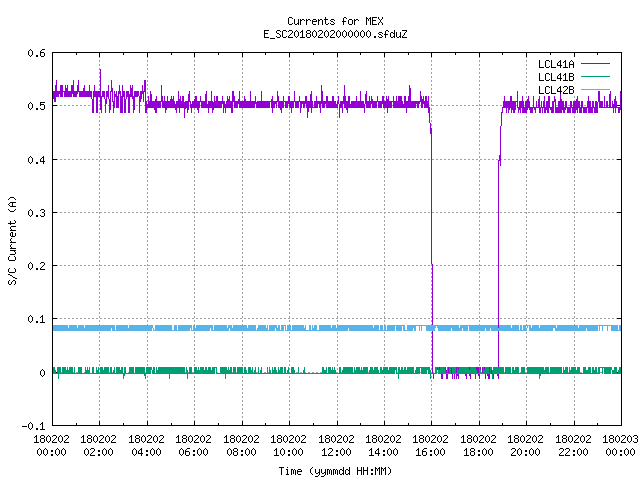
Task: Click the 180202 20:00 x-axis tick label
Action: [525, 446]
